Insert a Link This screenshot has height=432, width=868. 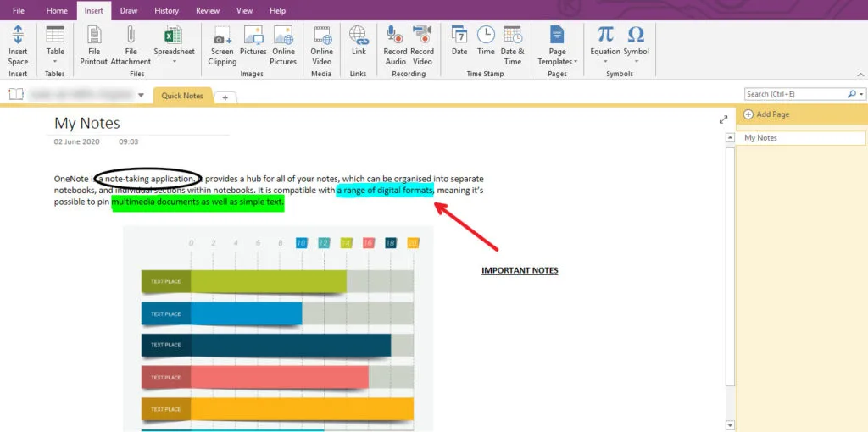[x=359, y=41]
